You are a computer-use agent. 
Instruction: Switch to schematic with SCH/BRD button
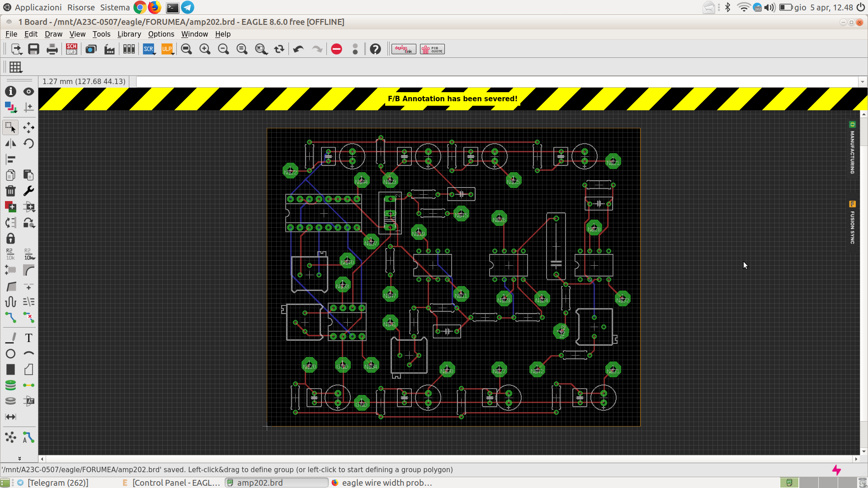[x=71, y=49]
